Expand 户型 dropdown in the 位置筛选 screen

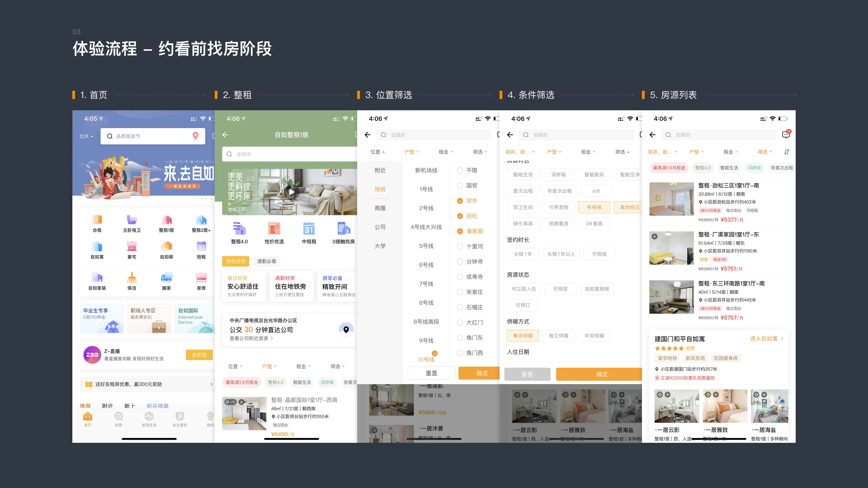pyautogui.click(x=412, y=152)
